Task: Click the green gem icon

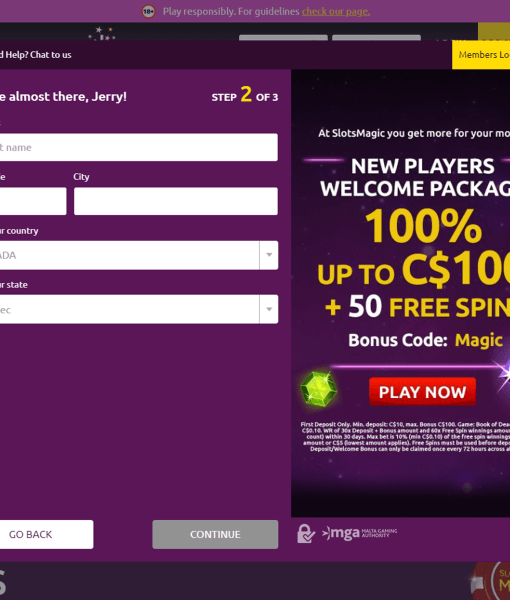Action: 319,388
